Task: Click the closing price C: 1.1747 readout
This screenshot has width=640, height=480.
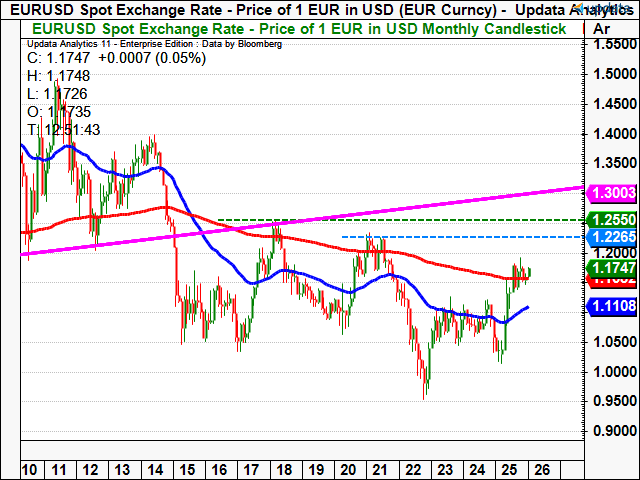Action: pyautogui.click(x=117, y=58)
